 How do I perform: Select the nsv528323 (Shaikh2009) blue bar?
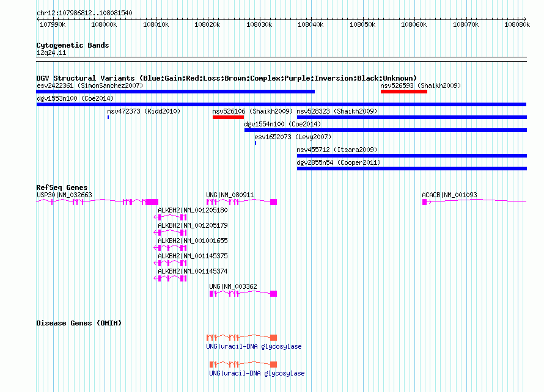coord(412,117)
